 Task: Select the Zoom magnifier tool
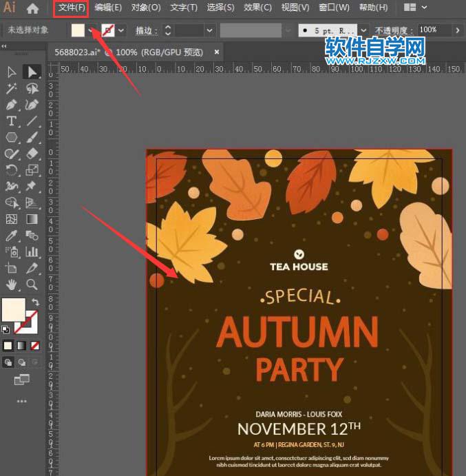click(x=32, y=284)
